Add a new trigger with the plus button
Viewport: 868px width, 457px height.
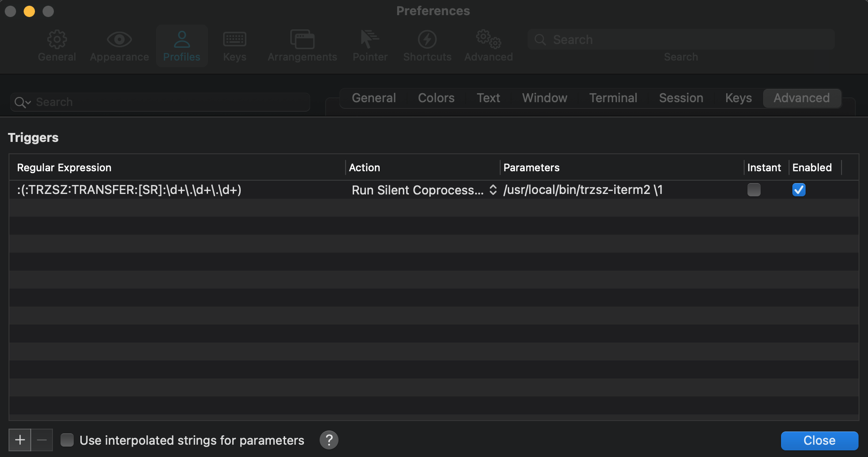pos(19,440)
